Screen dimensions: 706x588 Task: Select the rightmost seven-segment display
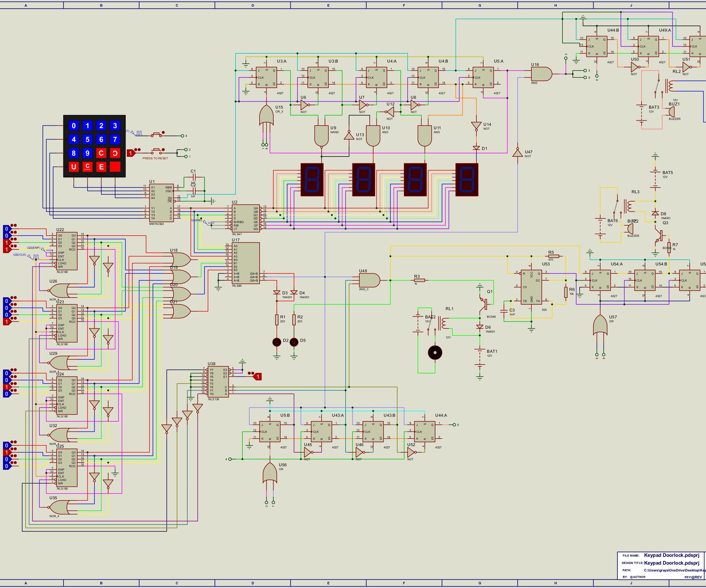467,180
